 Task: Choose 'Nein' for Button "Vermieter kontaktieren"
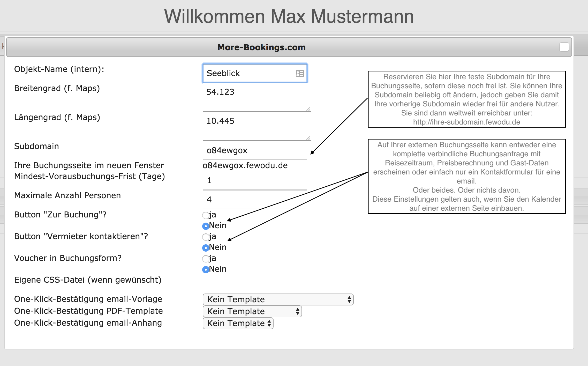pyautogui.click(x=206, y=248)
